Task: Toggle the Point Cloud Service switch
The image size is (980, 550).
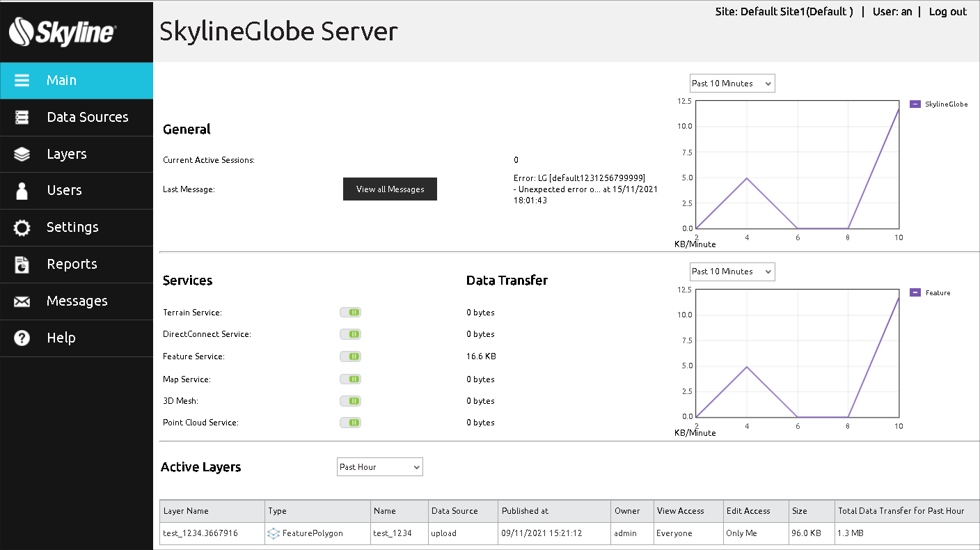Action: coord(350,423)
